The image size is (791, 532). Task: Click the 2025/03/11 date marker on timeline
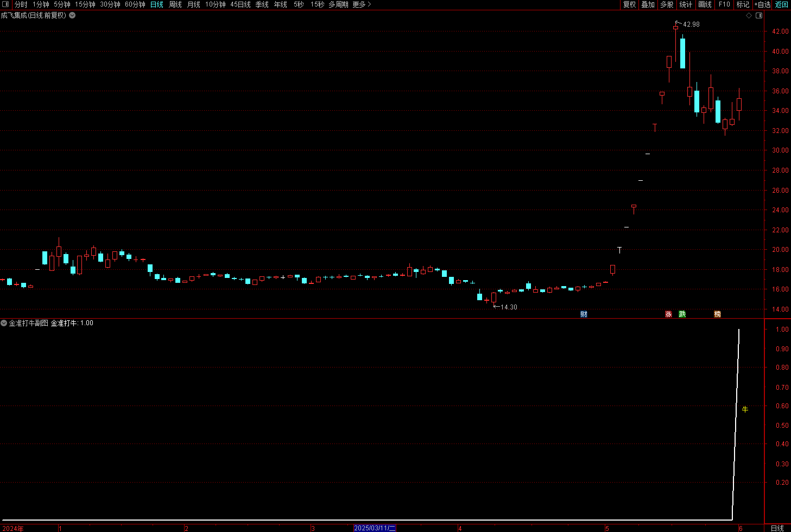[375, 528]
